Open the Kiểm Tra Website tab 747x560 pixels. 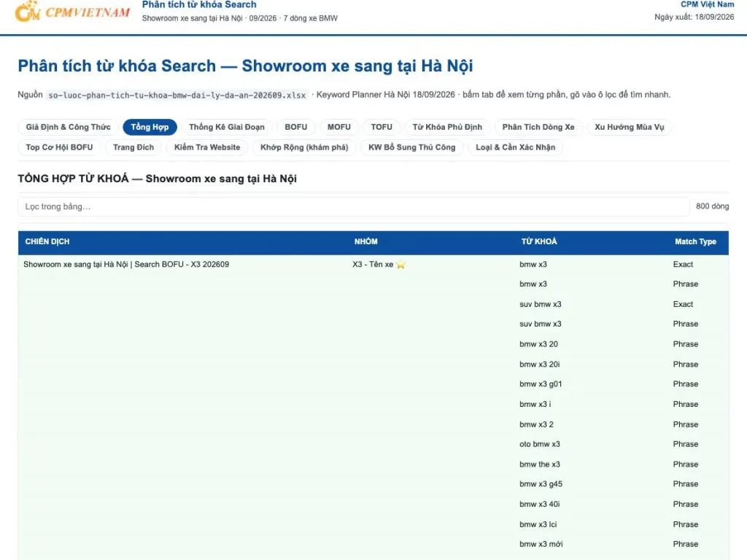tap(207, 147)
